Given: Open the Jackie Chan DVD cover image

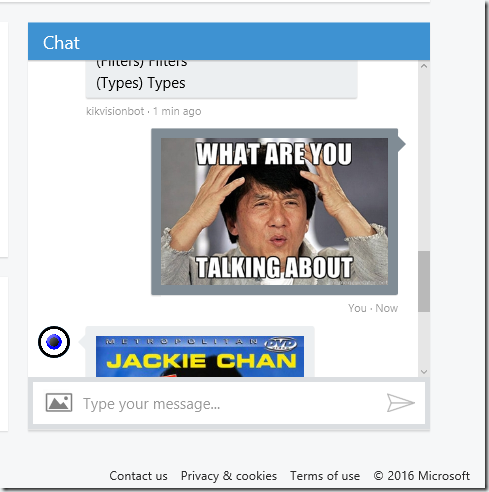Looking at the screenshot, I should (200, 356).
